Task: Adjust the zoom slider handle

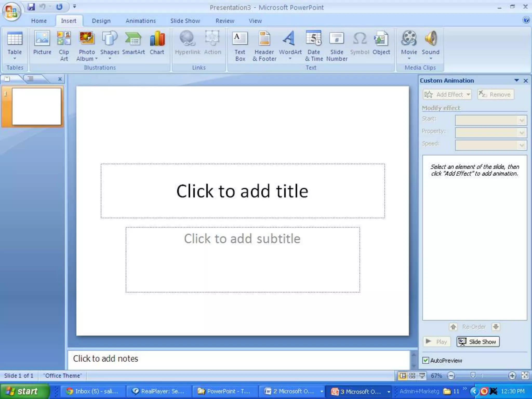Action: pyautogui.click(x=473, y=375)
